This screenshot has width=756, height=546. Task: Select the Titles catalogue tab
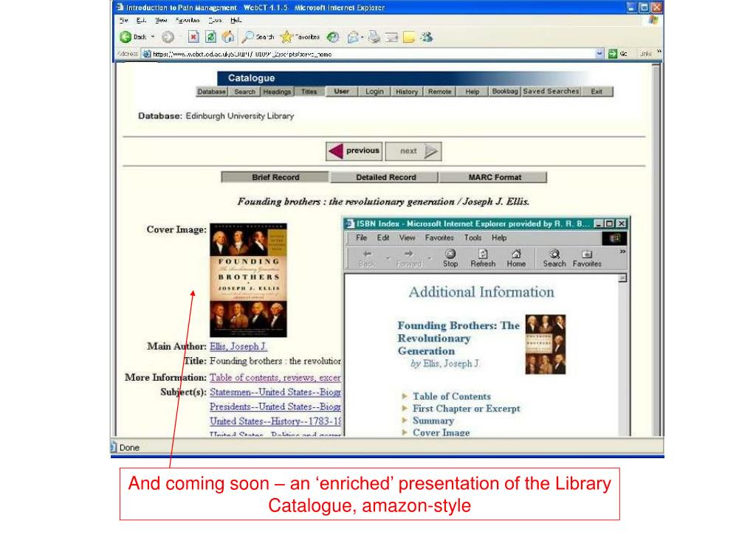(x=309, y=91)
